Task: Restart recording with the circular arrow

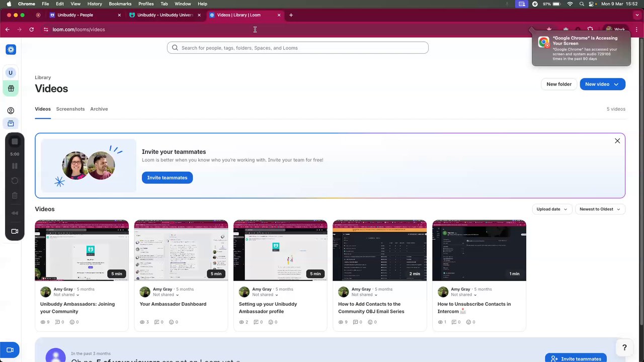Action: coord(15,180)
